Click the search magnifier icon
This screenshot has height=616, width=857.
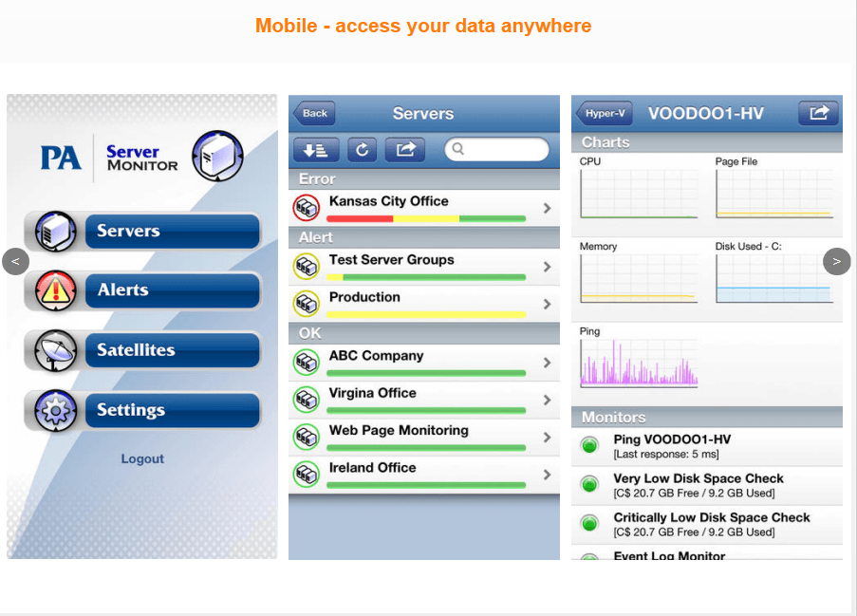coord(458,149)
